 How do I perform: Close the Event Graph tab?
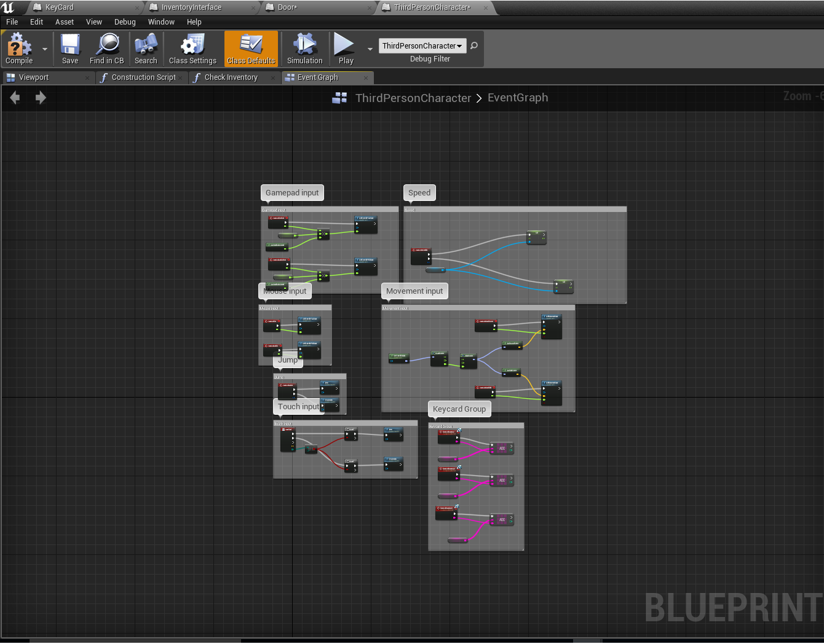pyautogui.click(x=366, y=77)
